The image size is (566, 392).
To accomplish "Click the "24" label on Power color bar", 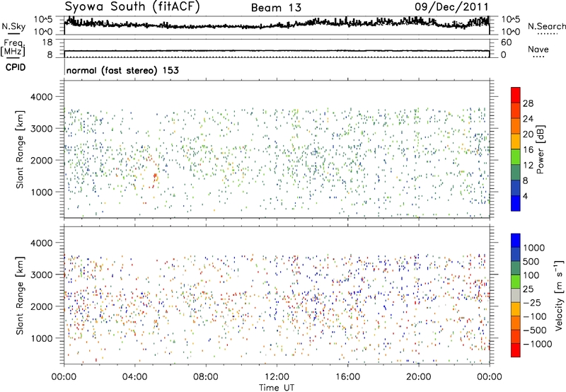I will [528, 119].
